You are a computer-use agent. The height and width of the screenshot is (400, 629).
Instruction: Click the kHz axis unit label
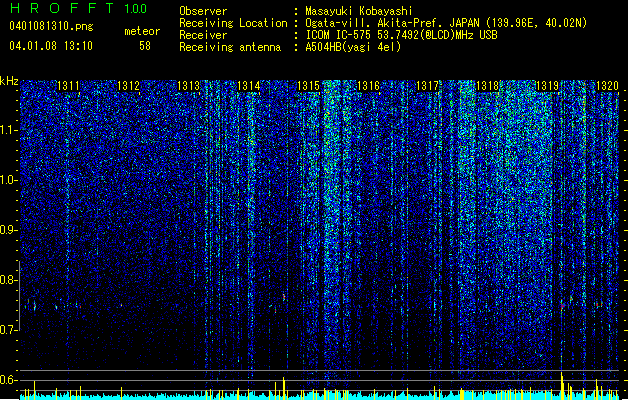click(x=9, y=81)
